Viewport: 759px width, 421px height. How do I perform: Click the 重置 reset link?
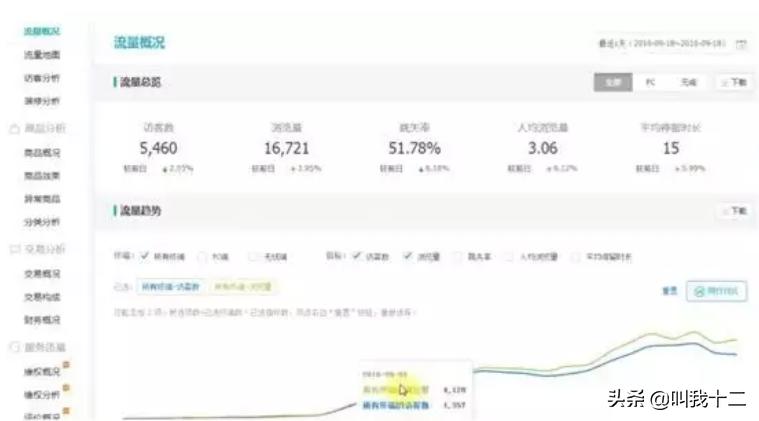click(x=669, y=291)
